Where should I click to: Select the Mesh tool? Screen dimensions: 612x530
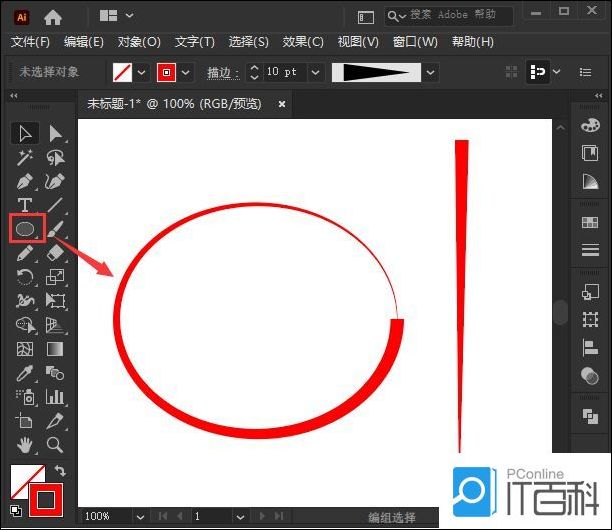click(x=25, y=349)
